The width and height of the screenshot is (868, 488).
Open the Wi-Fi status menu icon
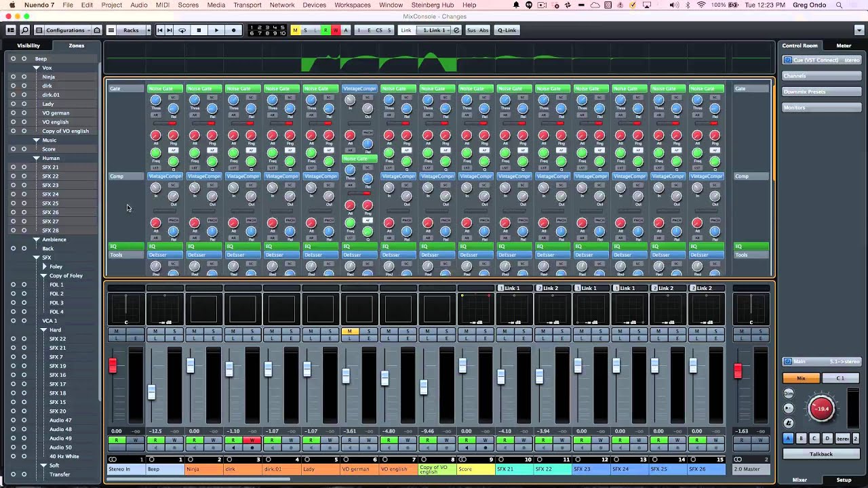(x=701, y=5)
